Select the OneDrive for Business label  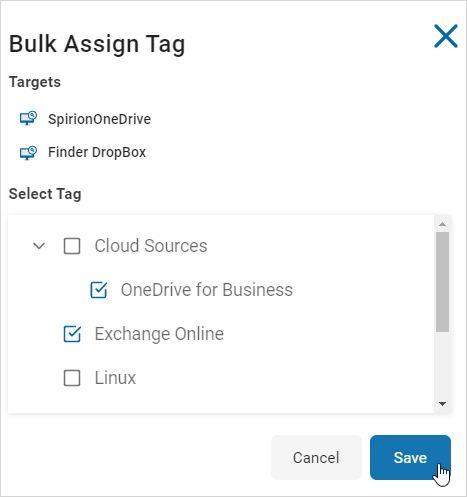tap(207, 290)
